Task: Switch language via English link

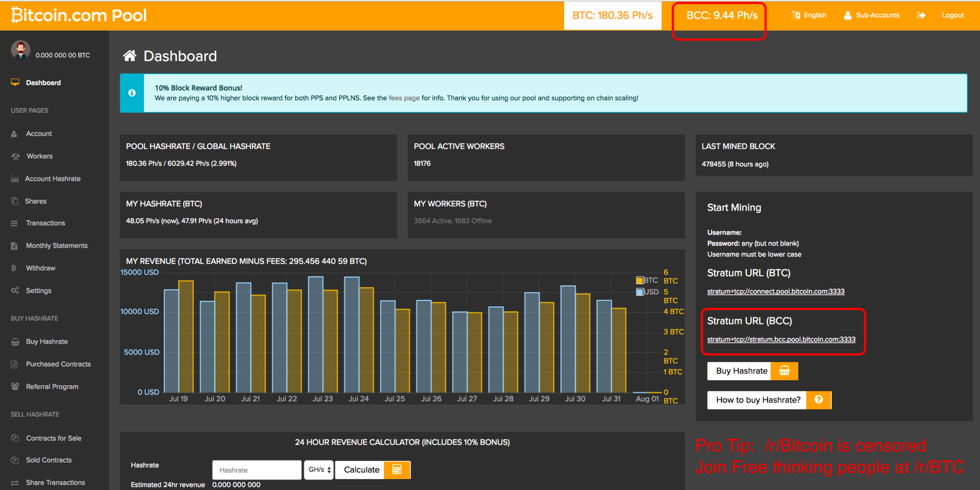Action: click(815, 15)
